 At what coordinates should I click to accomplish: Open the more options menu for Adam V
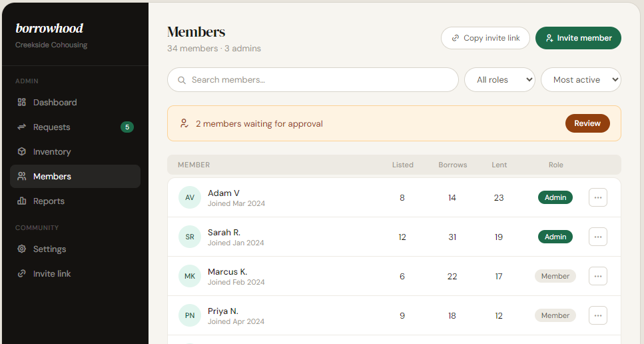tap(598, 198)
